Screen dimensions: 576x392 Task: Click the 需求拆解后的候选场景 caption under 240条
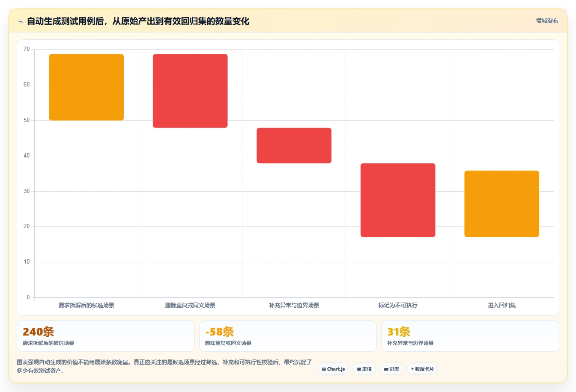(x=48, y=343)
